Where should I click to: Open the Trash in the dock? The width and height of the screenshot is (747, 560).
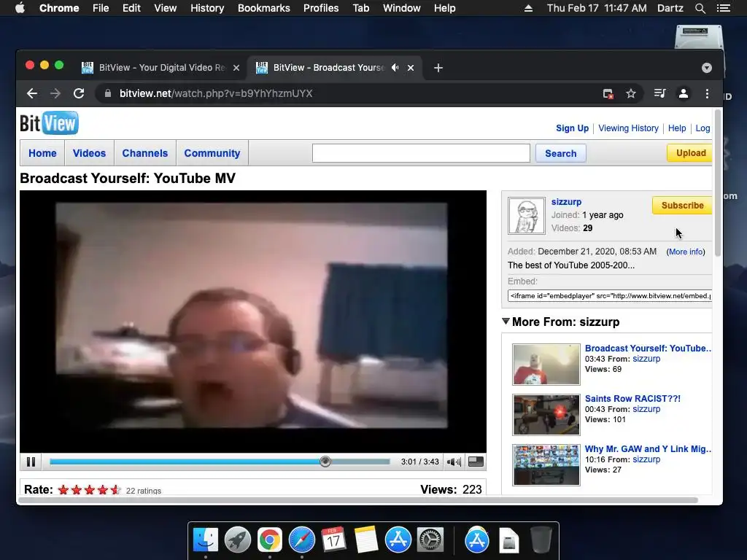click(x=541, y=540)
